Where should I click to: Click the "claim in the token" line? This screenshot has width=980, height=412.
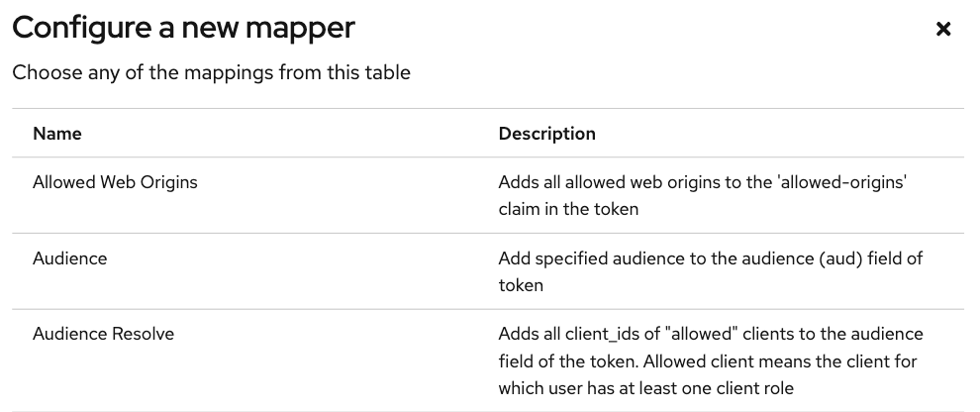click(568, 209)
